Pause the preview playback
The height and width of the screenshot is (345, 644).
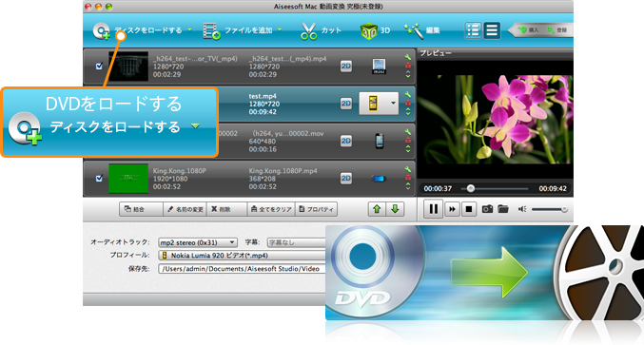pos(434,209)
